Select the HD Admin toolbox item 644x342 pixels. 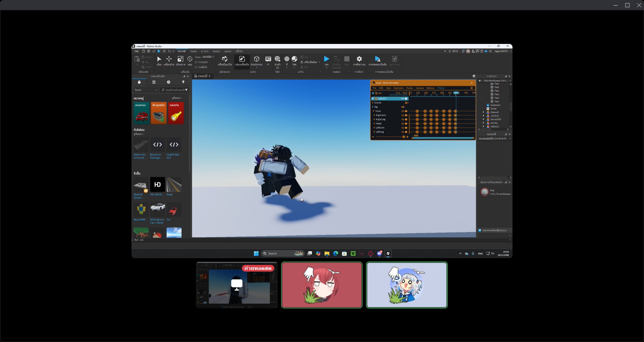coord(157,186)
